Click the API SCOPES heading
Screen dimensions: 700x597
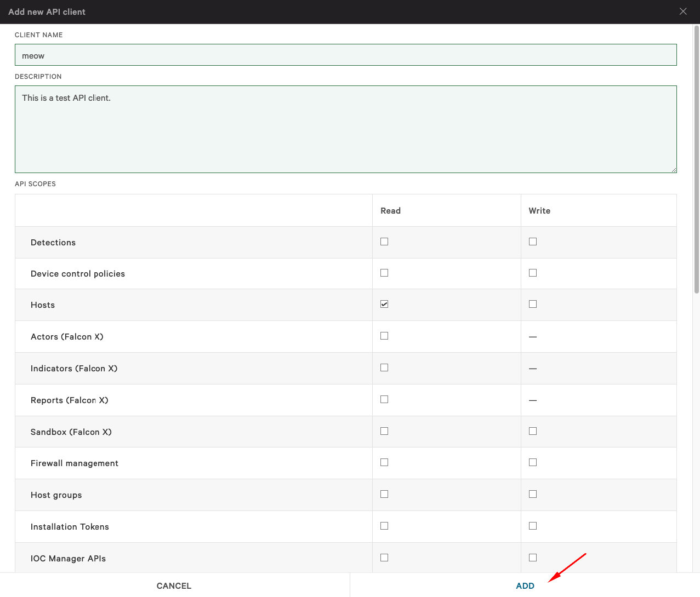(35, 184)
